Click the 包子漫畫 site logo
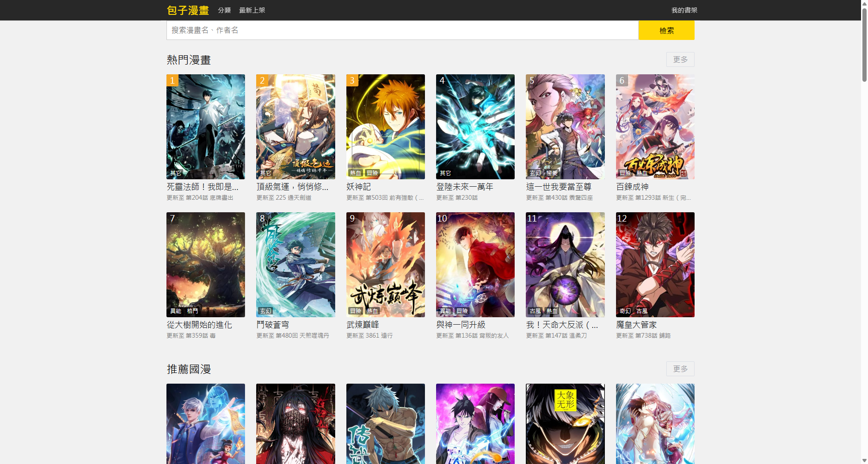Viewport: 868px width, 464px height. pyautogui.click(x=188, y=10)
